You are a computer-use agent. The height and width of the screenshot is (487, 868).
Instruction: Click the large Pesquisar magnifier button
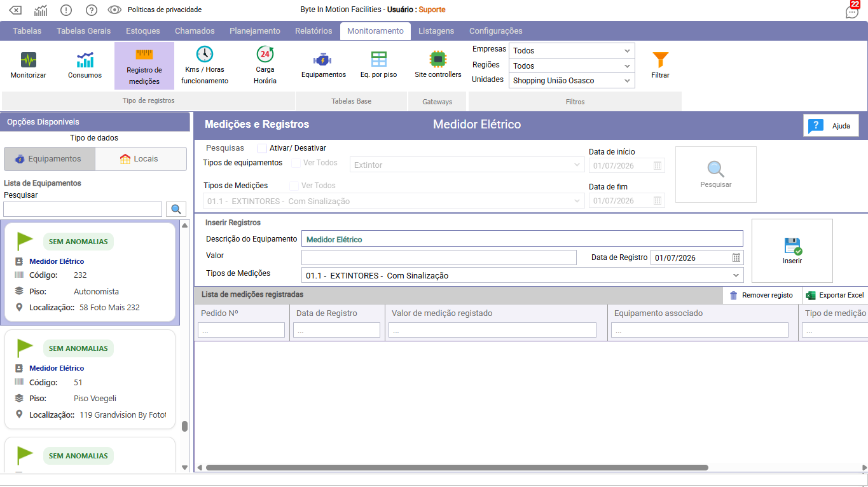coord(716,175)
